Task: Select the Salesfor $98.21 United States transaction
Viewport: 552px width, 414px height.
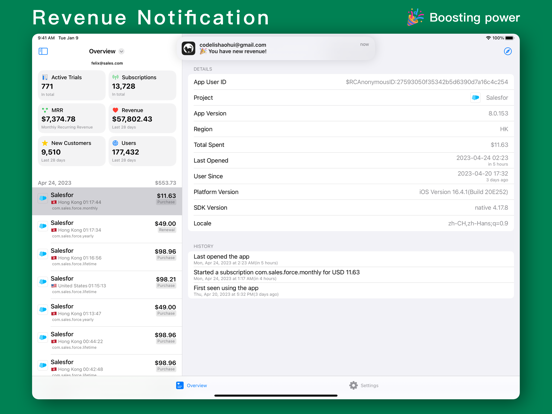Action: click(107, 284)
